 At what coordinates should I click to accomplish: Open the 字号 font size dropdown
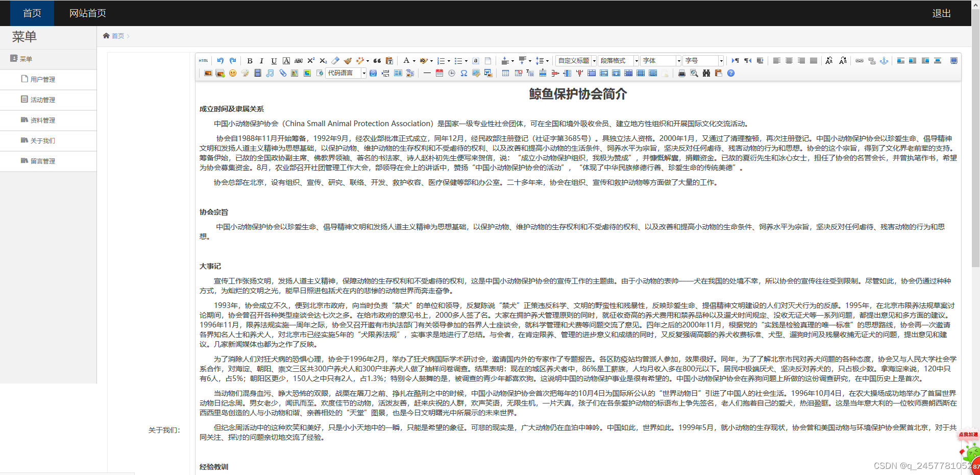click(703, 61)
